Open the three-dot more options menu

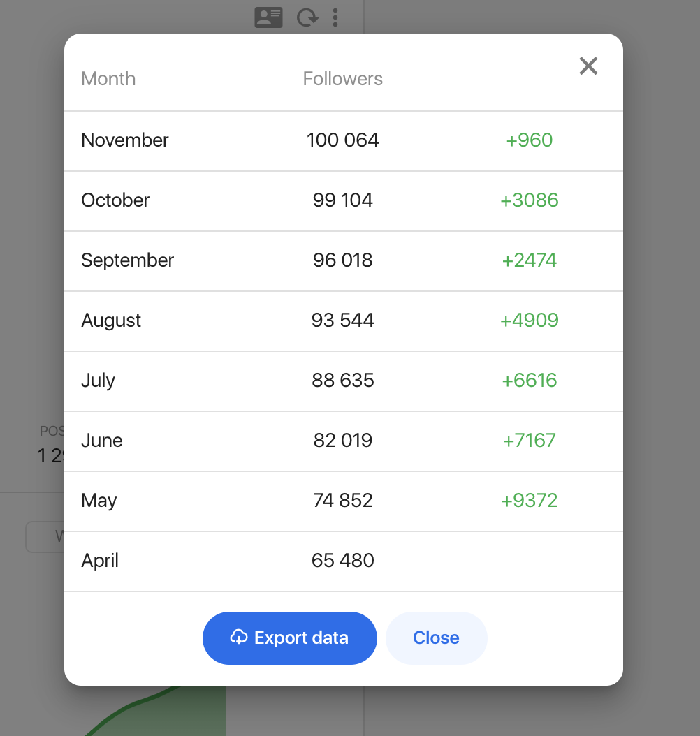(x=335, y=17)
